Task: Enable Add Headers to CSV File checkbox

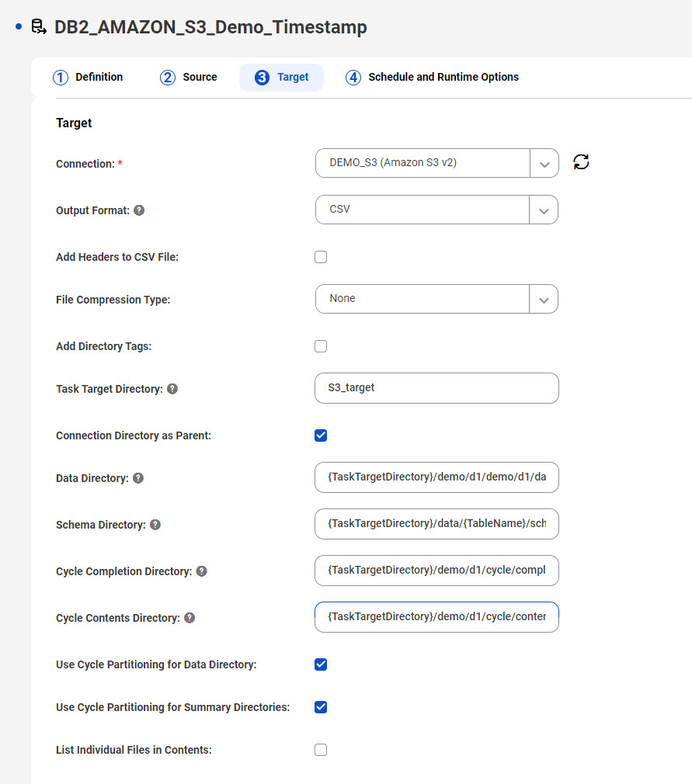Action: coord(321,257)
